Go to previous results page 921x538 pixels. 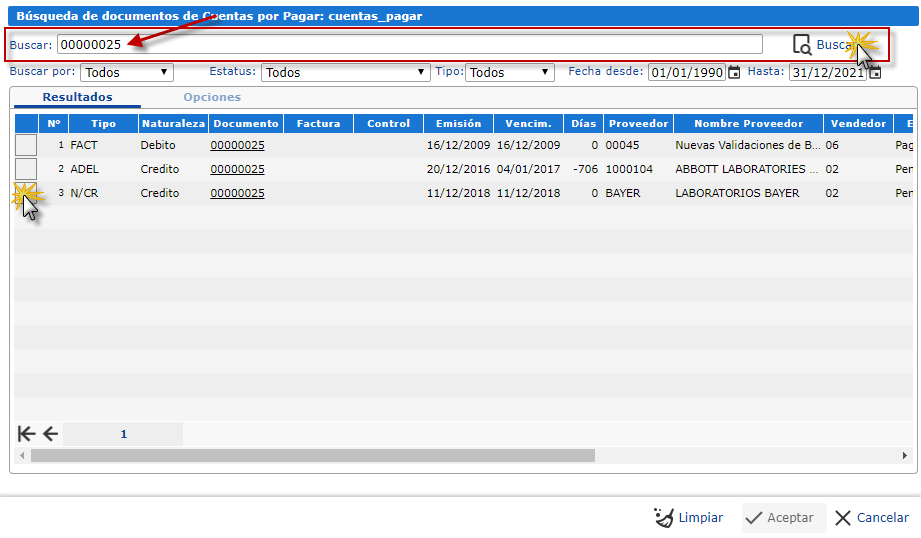coord(51,434)
